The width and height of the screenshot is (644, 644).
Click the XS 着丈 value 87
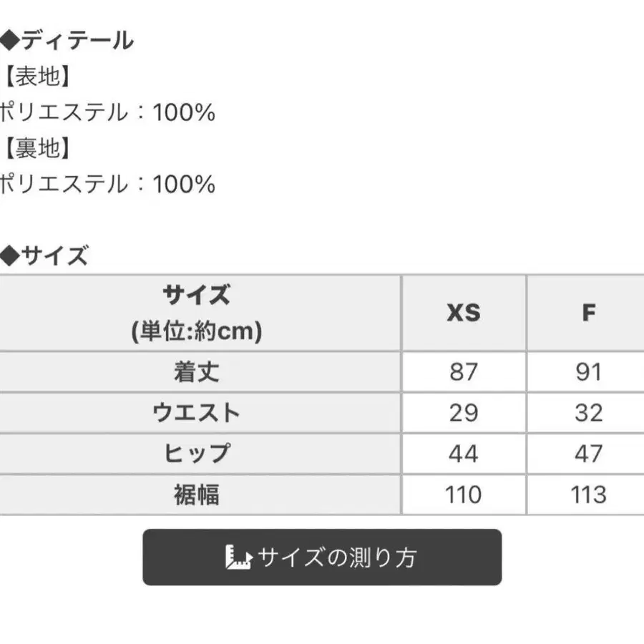pos(464,372)
